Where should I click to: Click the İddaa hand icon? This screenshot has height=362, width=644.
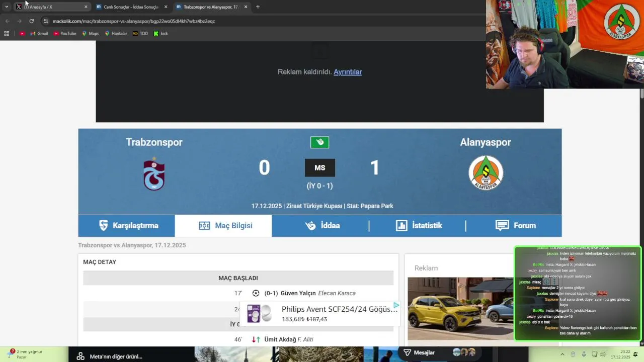coord(310,226)
